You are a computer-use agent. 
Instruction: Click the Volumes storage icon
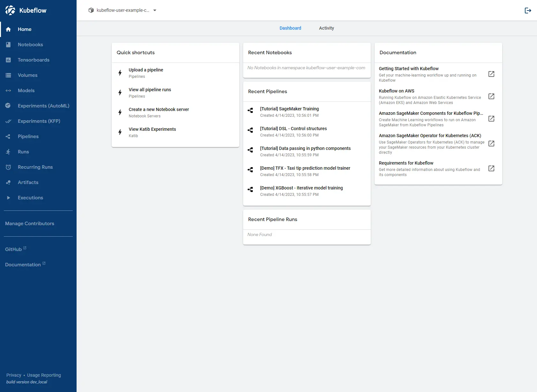(8, 75)
